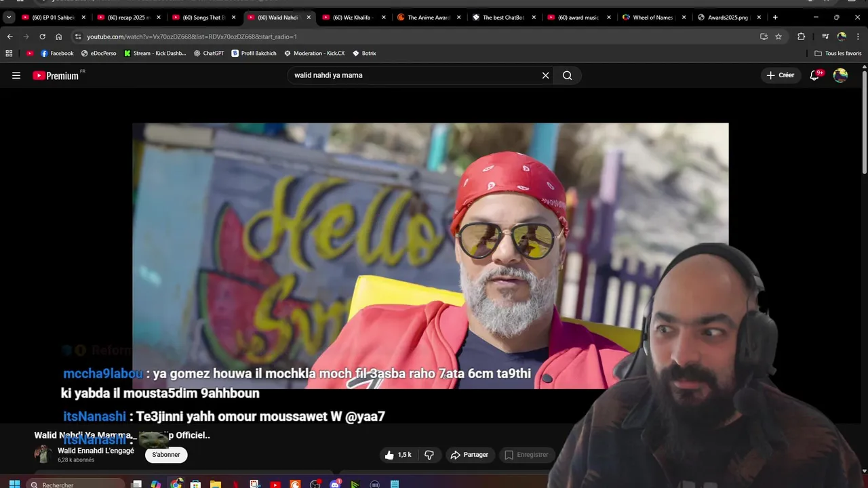868x488 pixels.
Task: Switch to Awards2025.png tab
Action: point(729,17)
